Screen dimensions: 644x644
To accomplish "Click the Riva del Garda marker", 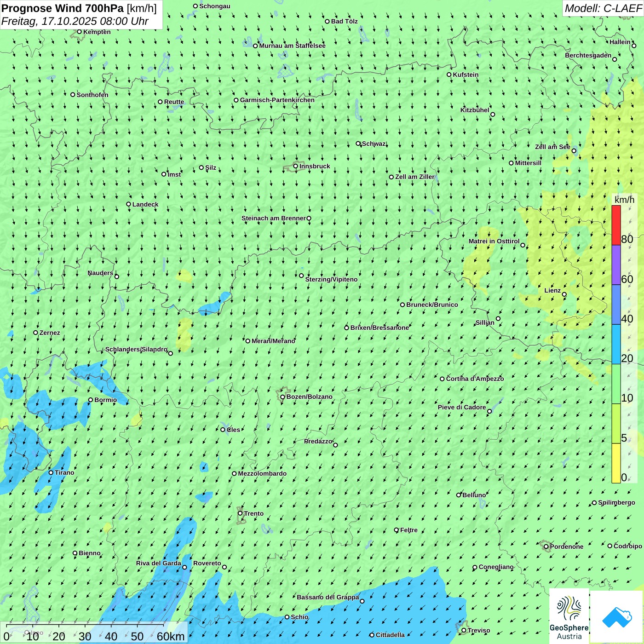I will (x=185, y=567).
